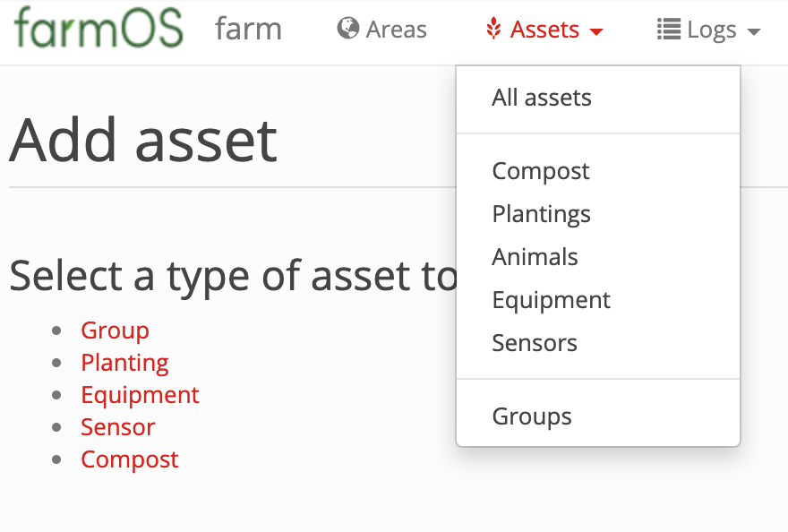Image resolution: width=788 pixels, height=532 pixels.
Task: Choose Plantings in the Assets menu
Action: tap(541, 214)
